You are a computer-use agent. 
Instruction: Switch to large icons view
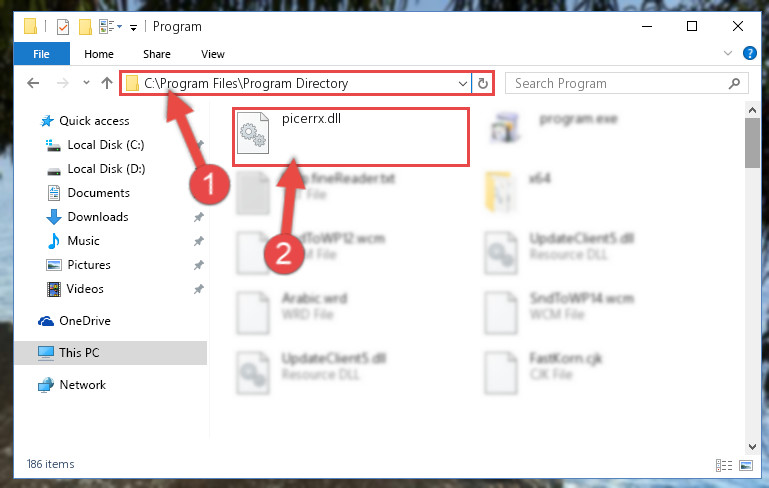(x=745, y=465)
